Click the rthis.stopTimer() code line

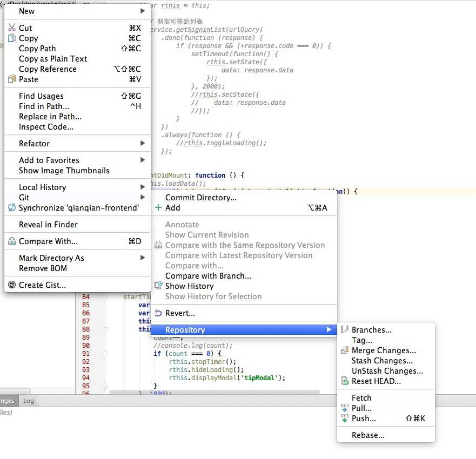(203, 362)
